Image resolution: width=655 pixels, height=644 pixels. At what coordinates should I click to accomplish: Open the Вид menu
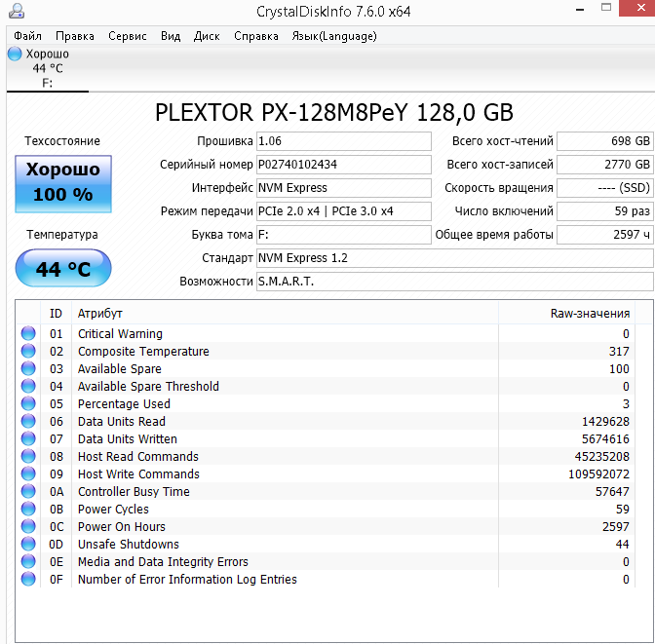click(x=171, y=36)
